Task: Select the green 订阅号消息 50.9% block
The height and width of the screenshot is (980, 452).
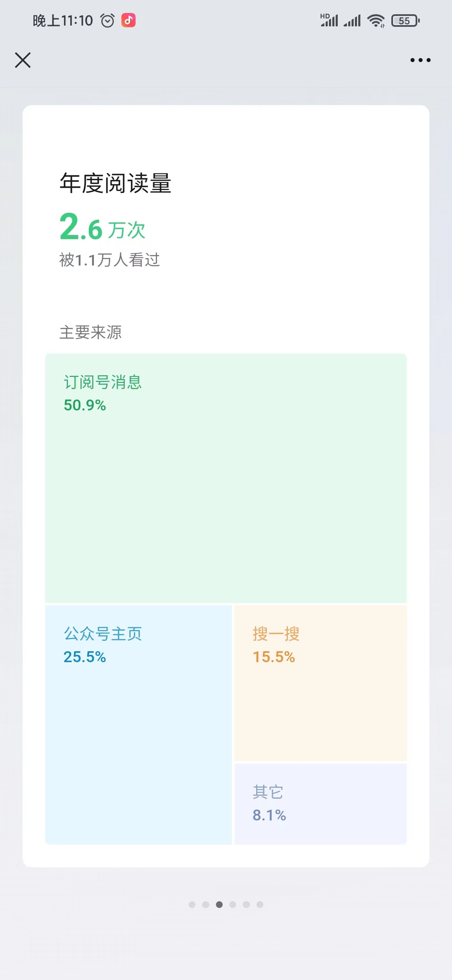Action: click(226, 478)
